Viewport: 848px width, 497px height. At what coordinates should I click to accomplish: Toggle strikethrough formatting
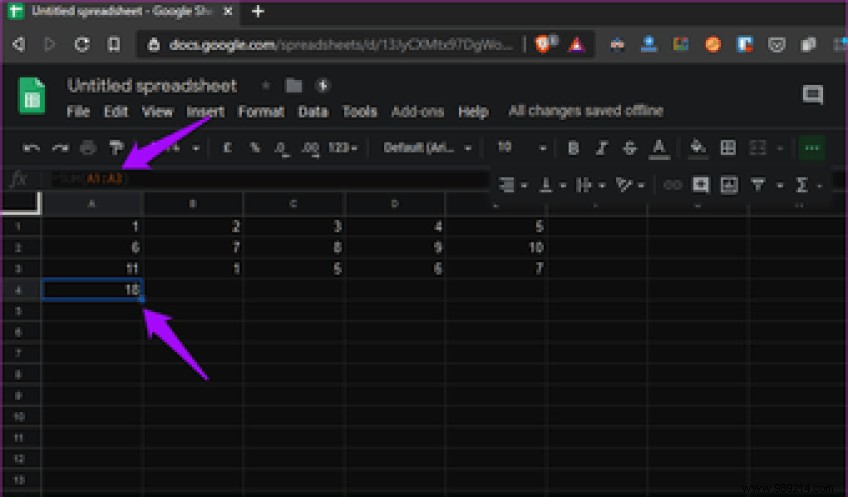tap(630, 148)
